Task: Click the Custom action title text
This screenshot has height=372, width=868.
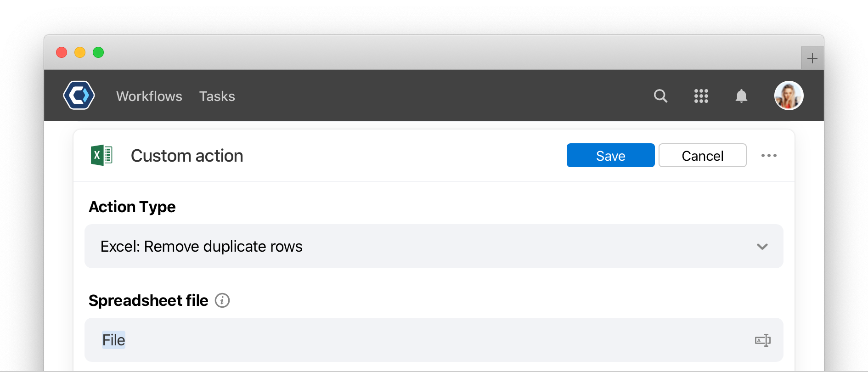Action: [187, 156]
